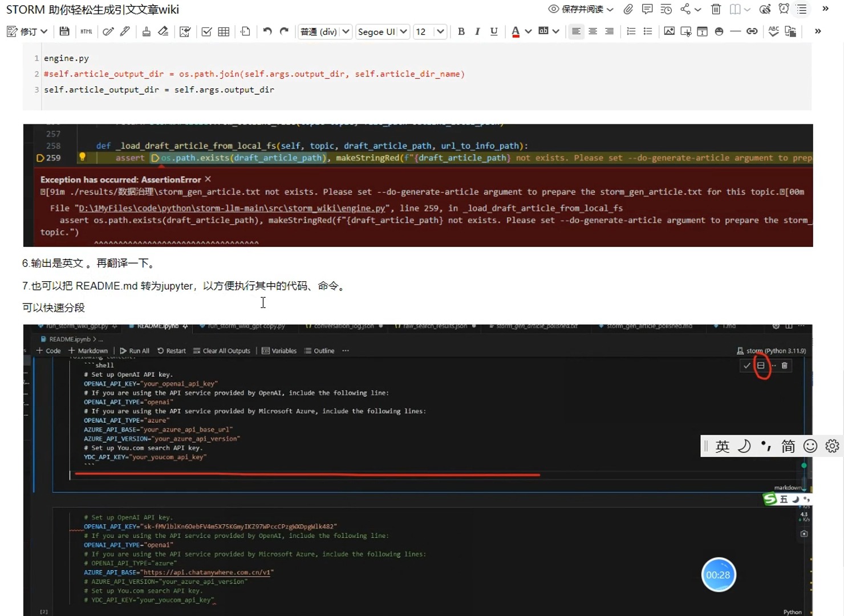Click 保存并阅读 save and read button
844x616 pixels.
pos(576,9)
